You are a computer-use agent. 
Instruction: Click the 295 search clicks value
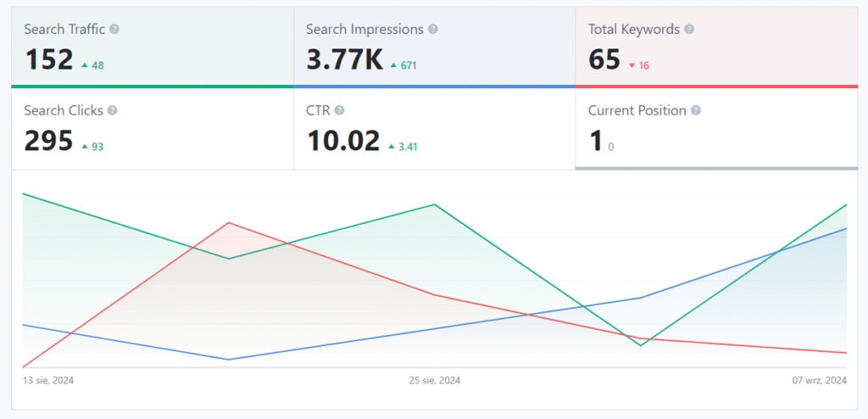[48, 141]
